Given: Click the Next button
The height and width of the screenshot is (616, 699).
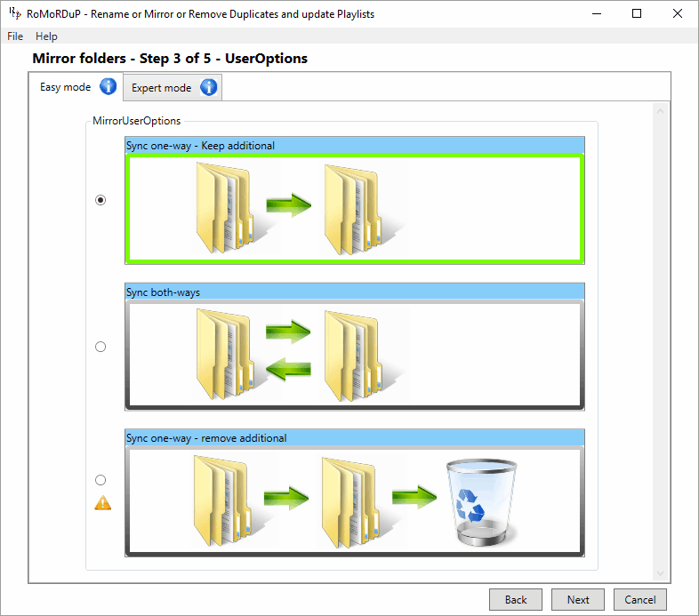Looking at the screenshot, I should 578,599.
